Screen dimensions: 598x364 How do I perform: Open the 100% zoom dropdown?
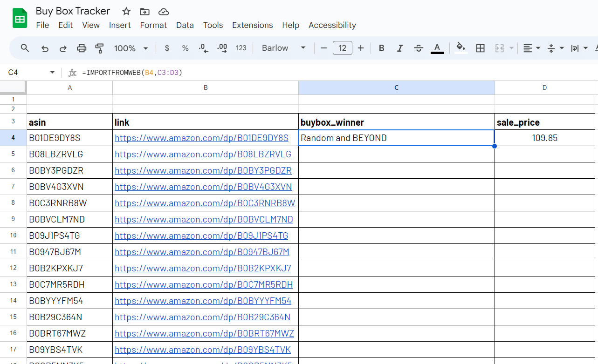pos(131,48)
